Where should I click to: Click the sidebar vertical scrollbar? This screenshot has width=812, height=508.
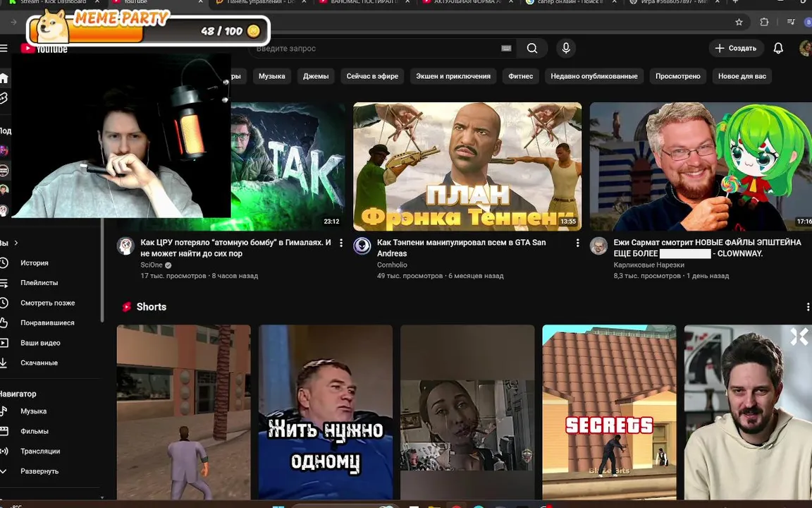[x=102, y=270]
